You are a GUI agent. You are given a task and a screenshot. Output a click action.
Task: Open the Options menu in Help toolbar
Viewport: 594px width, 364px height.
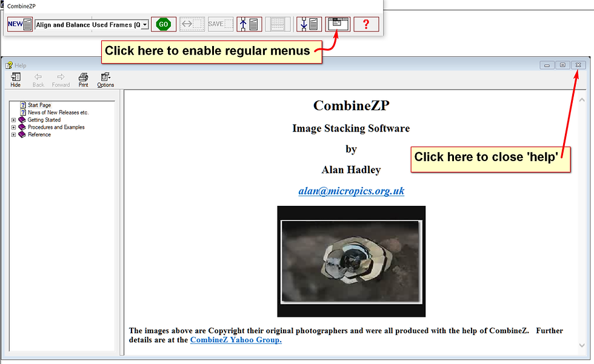click(x=105, y=80)
